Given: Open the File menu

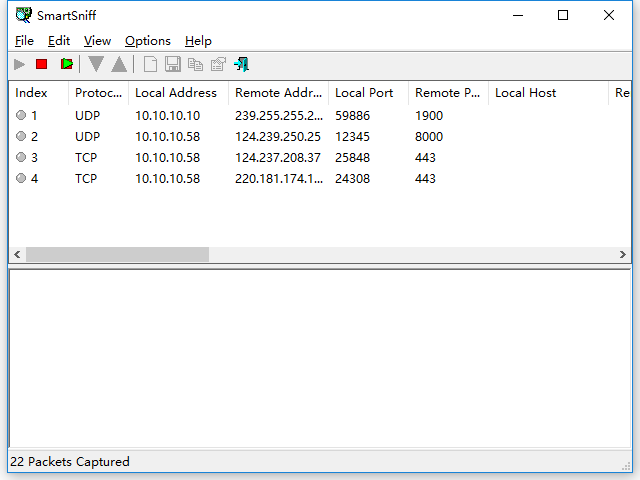Looking at the screenshot, I should pos(24,41).
